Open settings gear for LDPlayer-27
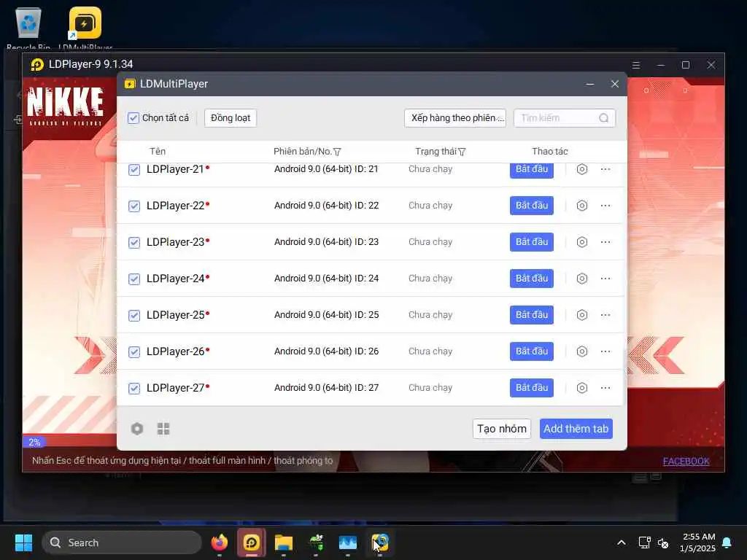The width and height of the screenshot is (747, 560). (581, 388)
